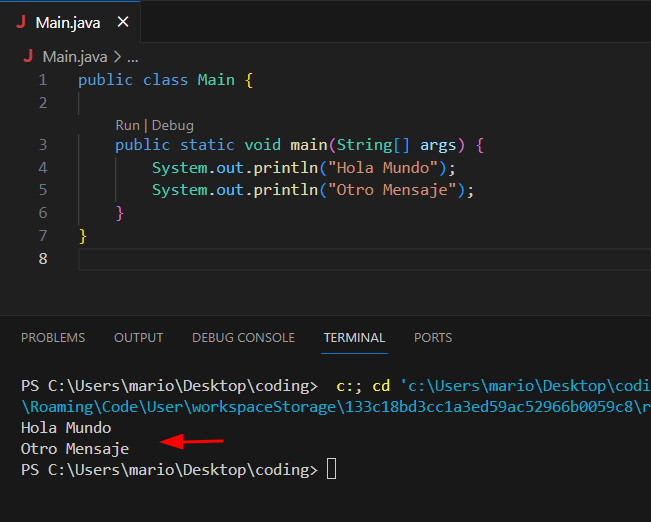The height and width of the screenshot is (522, 651).
Task: Click the void keyword on line 3
Action: pos(262,145)
